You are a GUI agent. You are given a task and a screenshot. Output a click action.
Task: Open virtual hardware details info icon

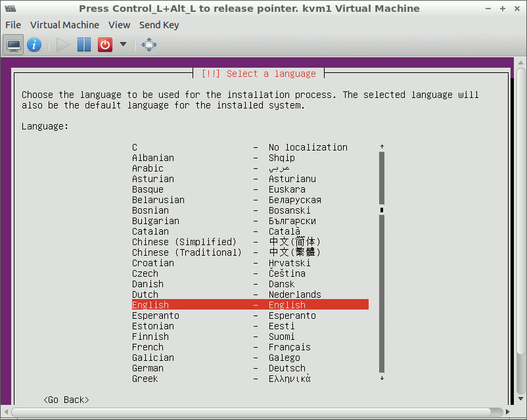click(34, 45)
